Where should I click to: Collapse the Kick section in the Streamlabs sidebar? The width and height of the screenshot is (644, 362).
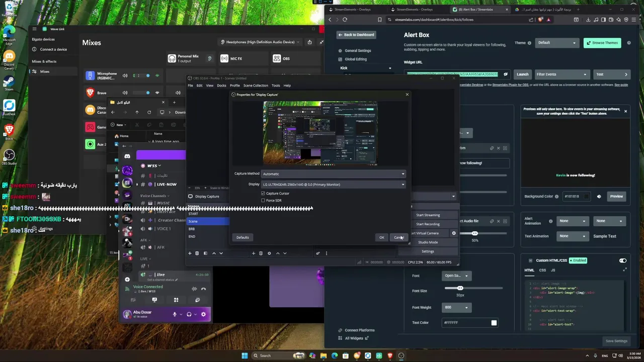click(389, 68)
